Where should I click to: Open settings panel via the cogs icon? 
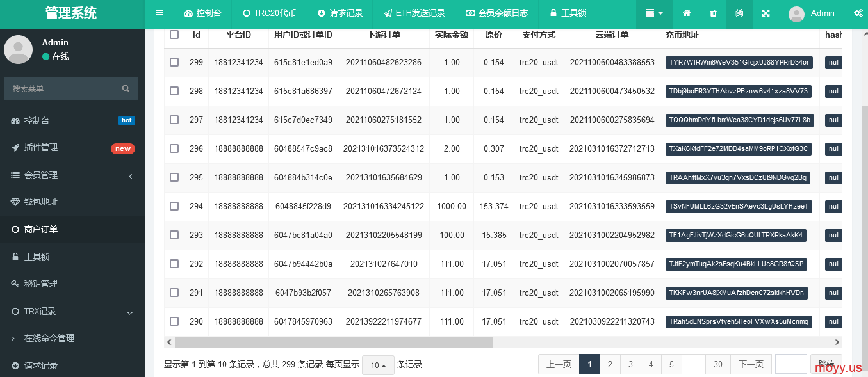click(858, 13)
